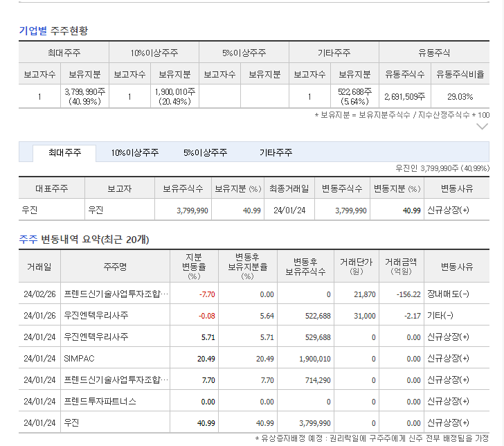
Task: Click the 주주명 column header
Action: click(x=115, y=266)
